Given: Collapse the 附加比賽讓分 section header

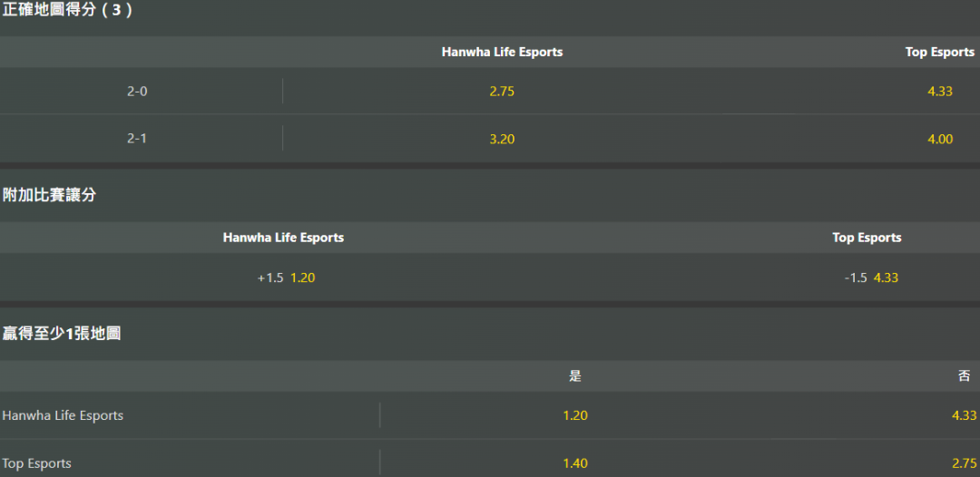Looking at the screenshot, I should [50, 195].
